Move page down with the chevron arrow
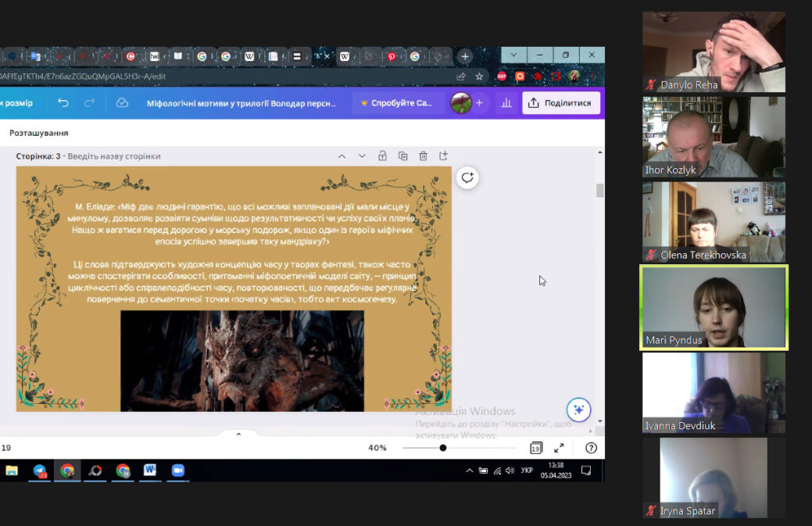This screenshot has height=526, width=812. [x=362, y=156]
